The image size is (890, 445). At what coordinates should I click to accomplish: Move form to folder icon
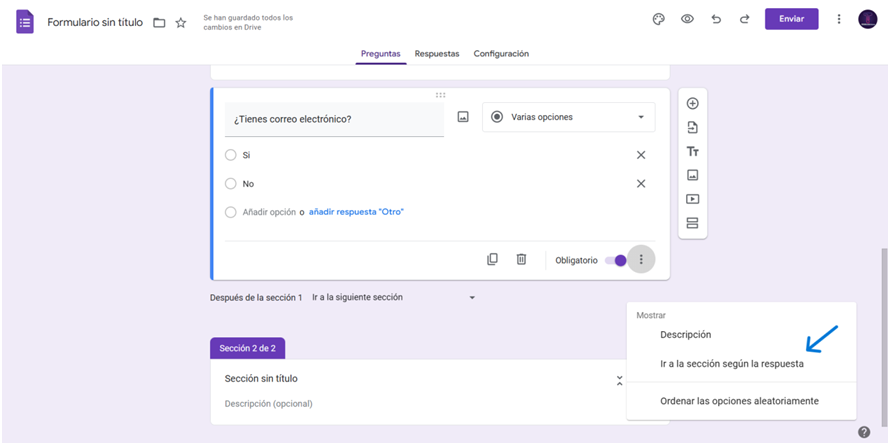click(x=159, y=23)
